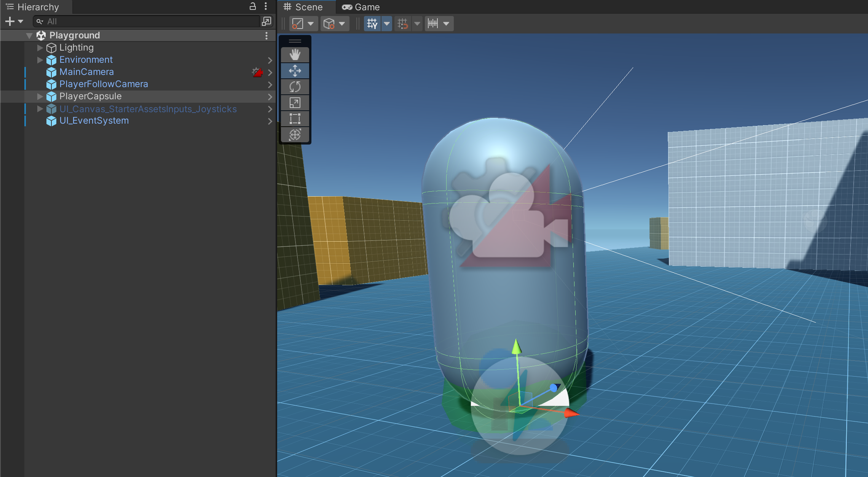Toggle grid visibility button
This screenshot has height=477, width=868.
point(372,24)
